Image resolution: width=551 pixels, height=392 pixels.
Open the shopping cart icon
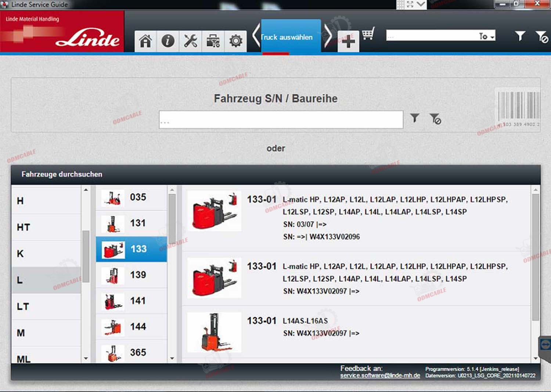pos(368,34)
